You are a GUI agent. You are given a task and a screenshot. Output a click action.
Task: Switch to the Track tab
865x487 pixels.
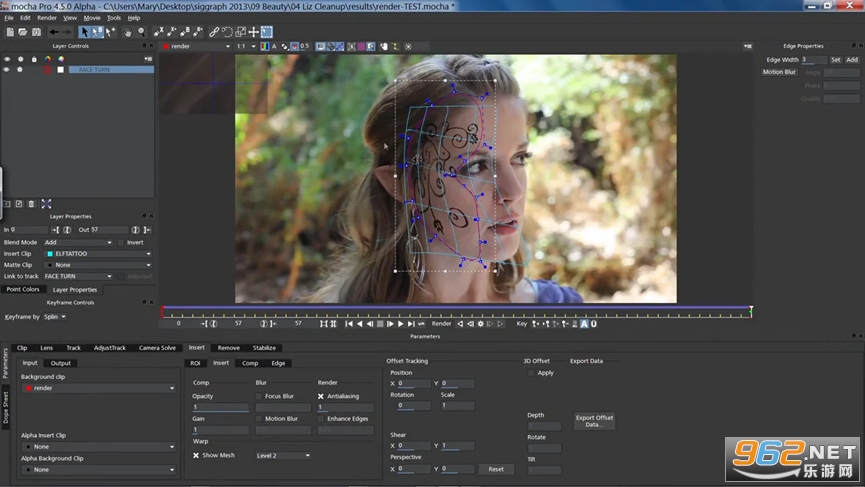coord(73,347)
